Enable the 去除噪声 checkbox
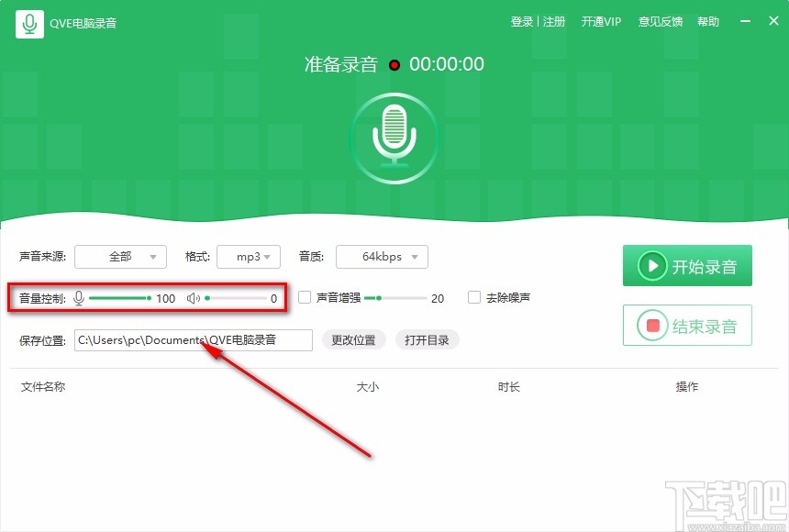Image resolution: width=789 pixels, height=532 pixels. (x=474, y=298)
